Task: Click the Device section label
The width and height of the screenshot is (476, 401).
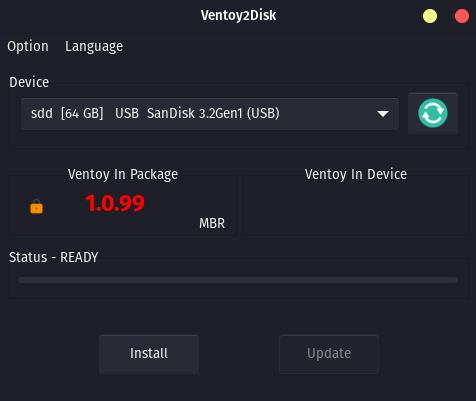Action: (29, 82)
